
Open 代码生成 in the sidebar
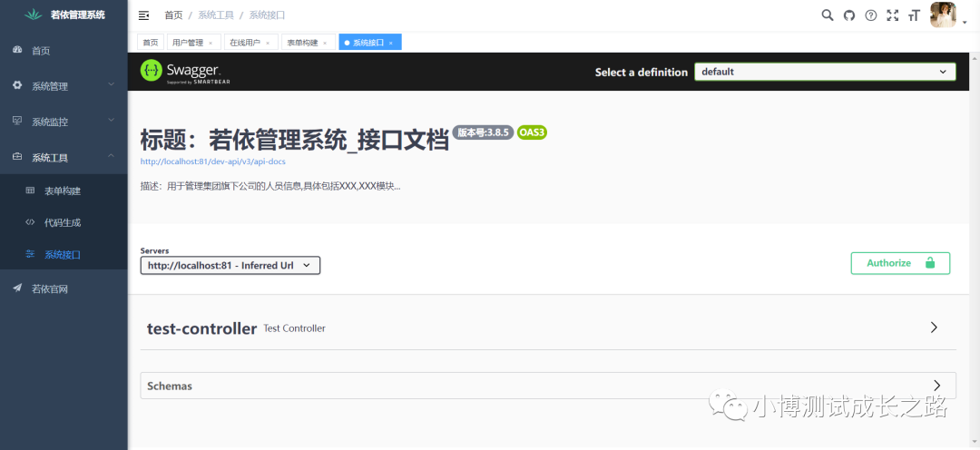(x=64, y=222)
